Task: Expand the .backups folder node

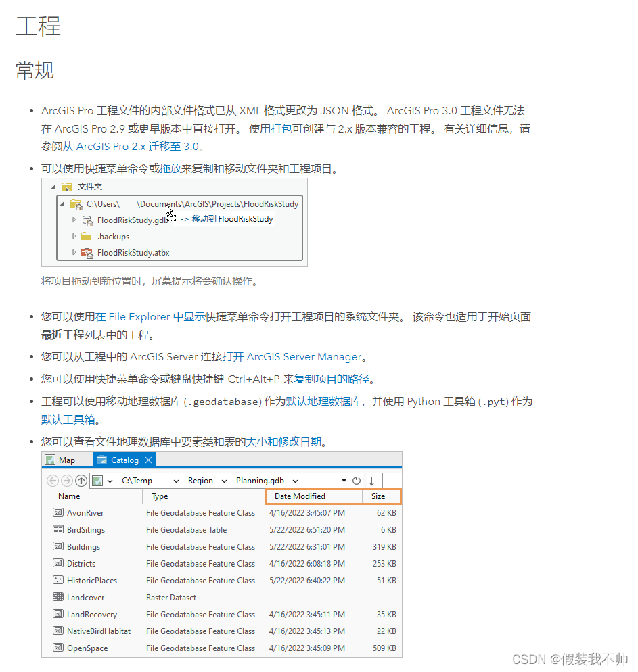Action: (74, 236)
